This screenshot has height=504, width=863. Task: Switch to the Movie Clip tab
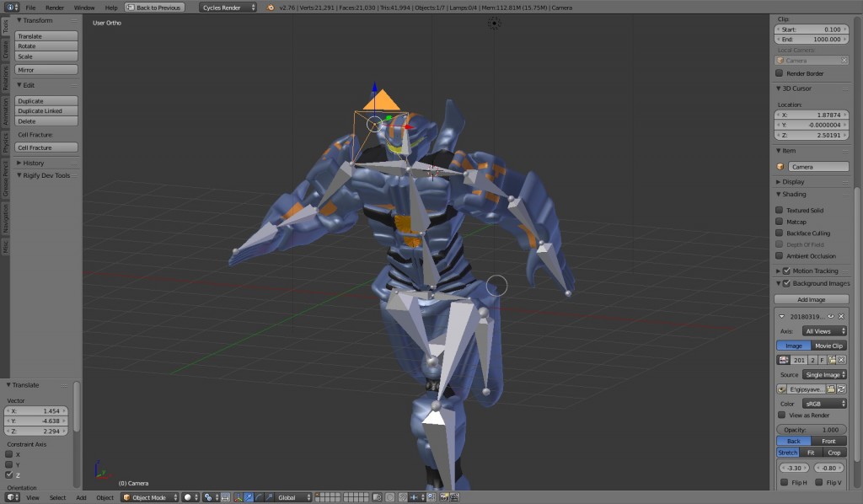[829, 346]
